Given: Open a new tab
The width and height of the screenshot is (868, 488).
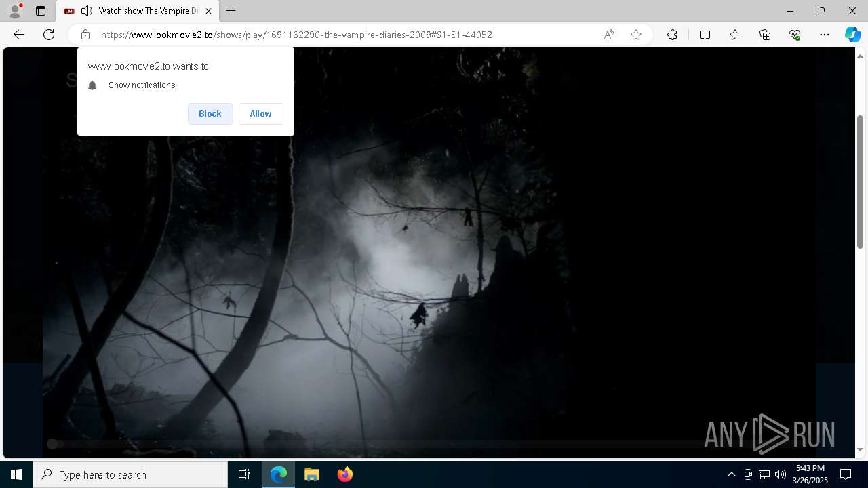Looking at the screenshot, I should (x=231, y=11).
